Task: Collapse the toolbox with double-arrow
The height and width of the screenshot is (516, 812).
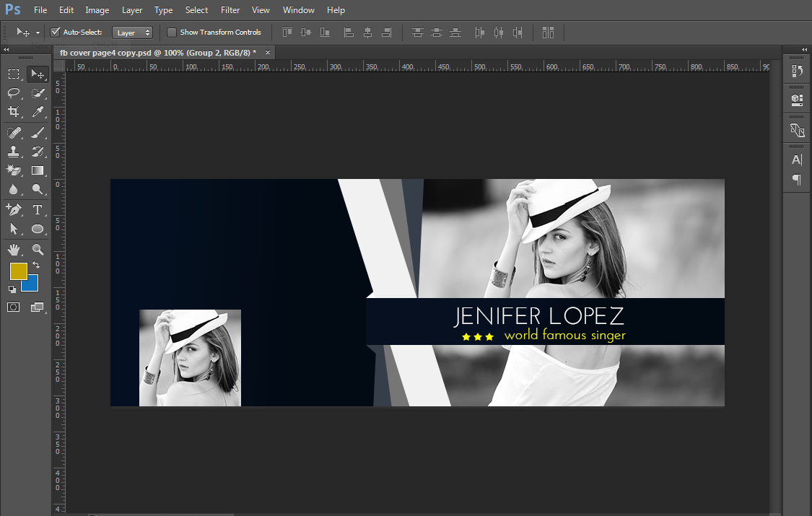Action: click(6, 50)
